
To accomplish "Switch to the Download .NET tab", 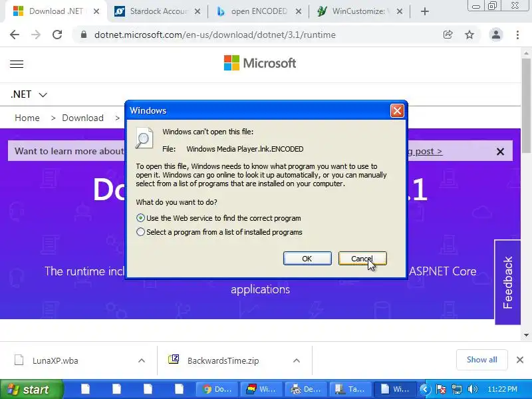I will (56, 11).
